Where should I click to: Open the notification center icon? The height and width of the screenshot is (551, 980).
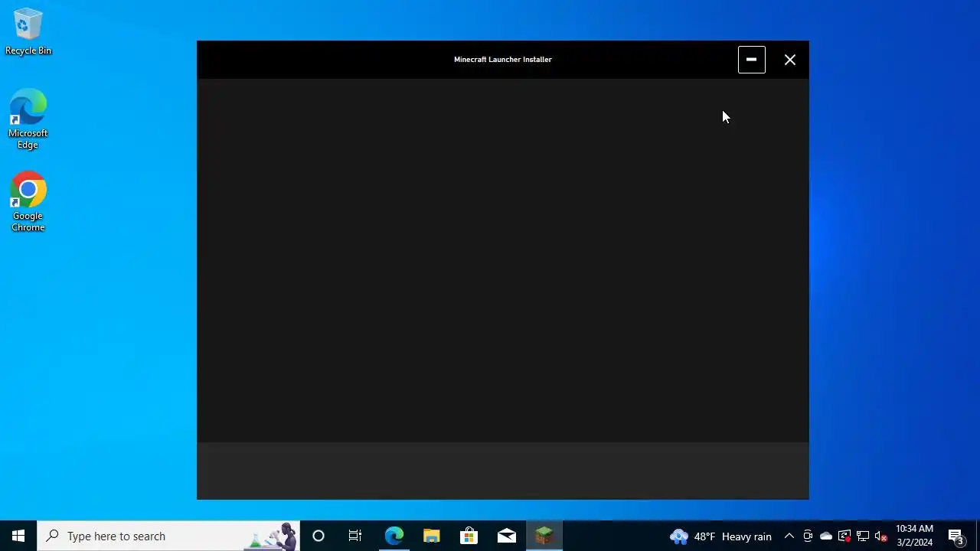tap(956, 536)
